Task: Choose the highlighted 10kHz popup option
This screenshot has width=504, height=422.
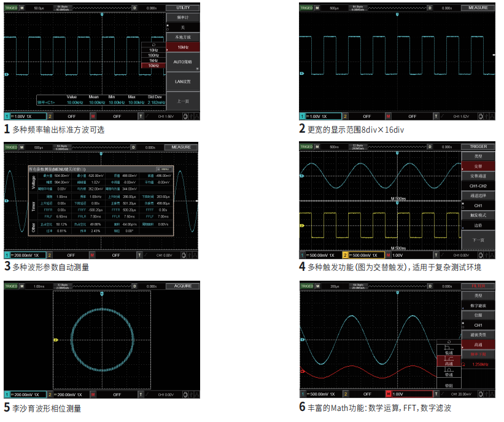Action: click(x=153, y=66)
